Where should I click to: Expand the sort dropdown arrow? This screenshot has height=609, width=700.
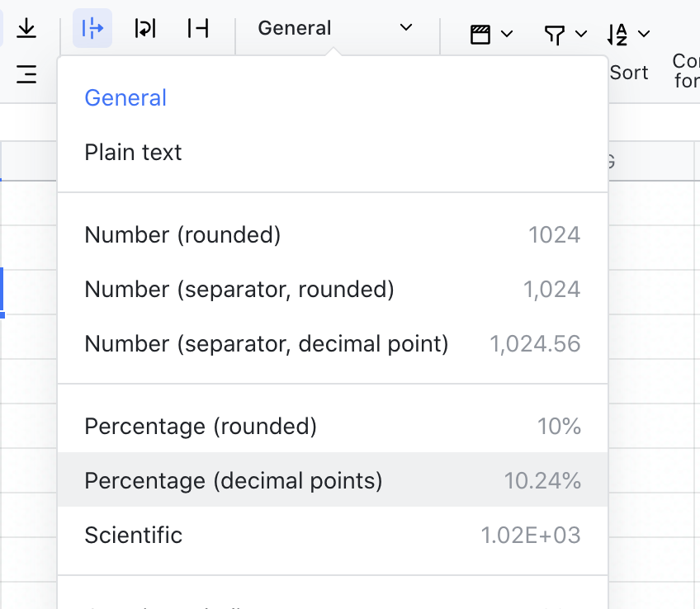pos(644,34)
